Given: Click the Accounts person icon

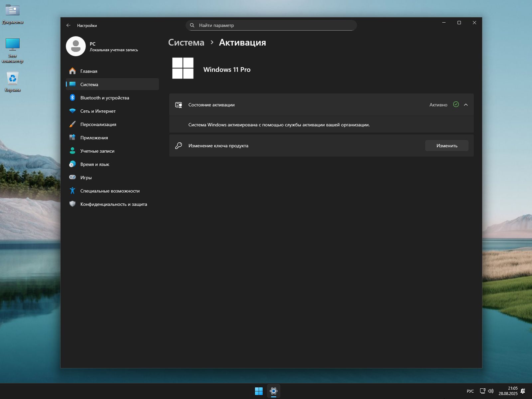Looking at the screenshot, I should (72, 151).
